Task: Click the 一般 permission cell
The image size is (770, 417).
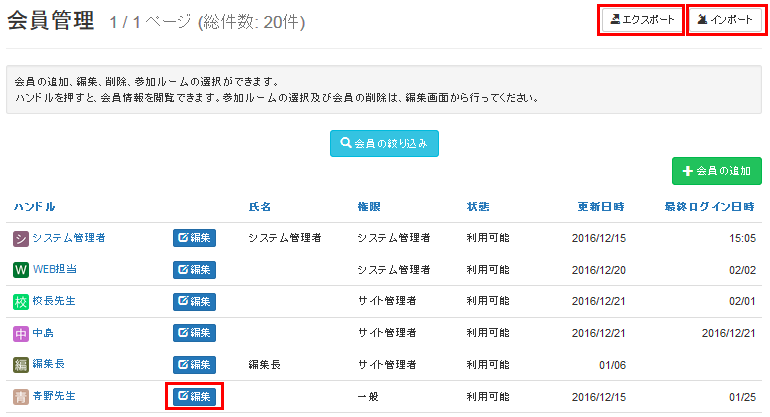Action: coord(368,396)
